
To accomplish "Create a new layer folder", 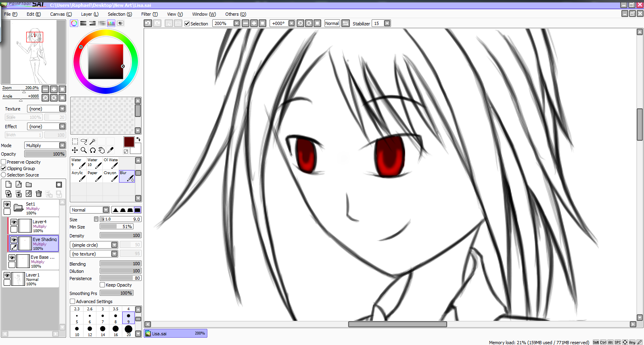I will (29, 185).
